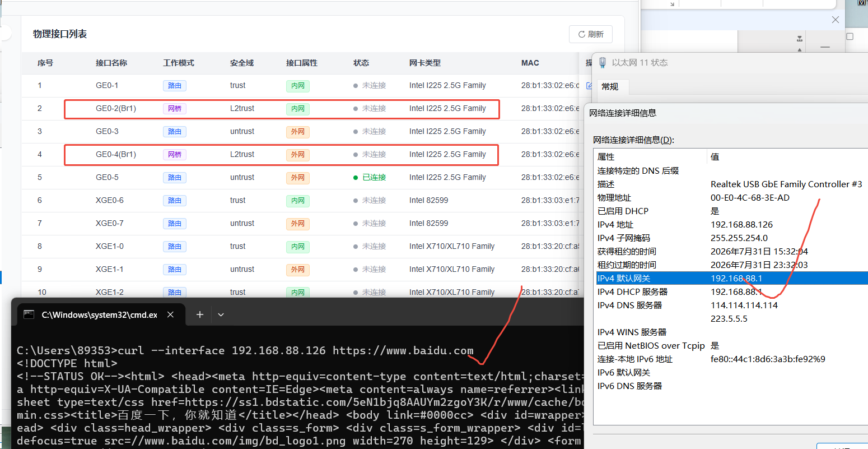
Task: Select the IPv6 默认网关 row
Action: [x=731, y=373]
